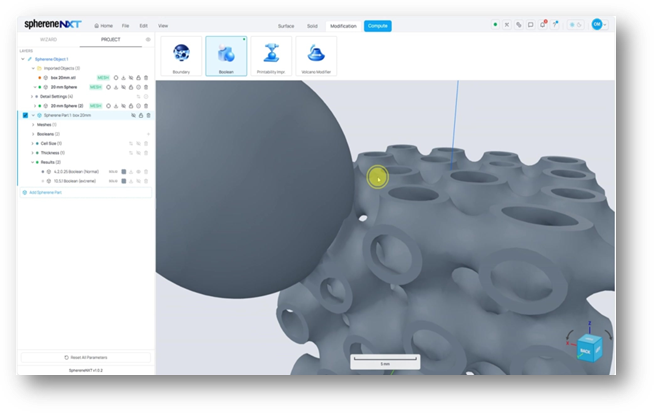Viewport: 654px width, 414px height.
Task: Click the link icon in header toolbar
Action: pos(519,25)
